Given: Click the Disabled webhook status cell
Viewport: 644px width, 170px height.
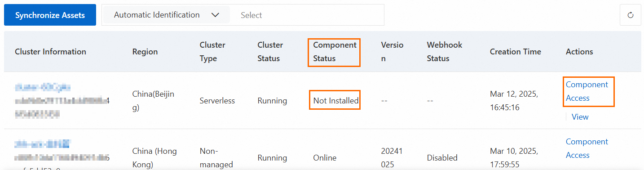Looking at the screenshot, I should point(442,158).
